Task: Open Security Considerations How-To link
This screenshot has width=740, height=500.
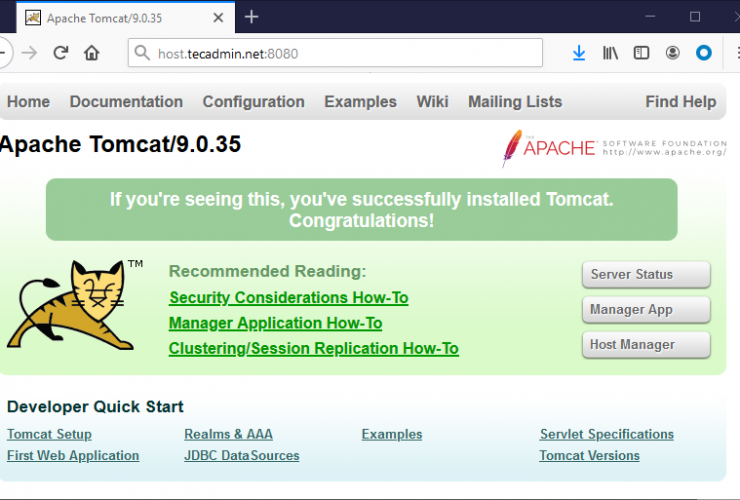Action: coord(288,298)
